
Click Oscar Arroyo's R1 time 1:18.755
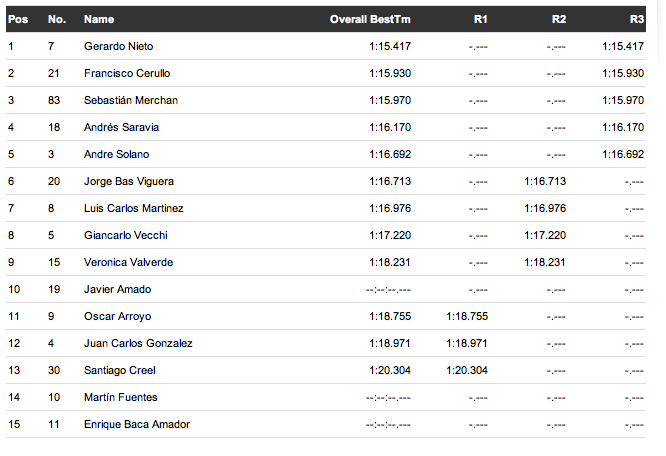pos(466,316)
